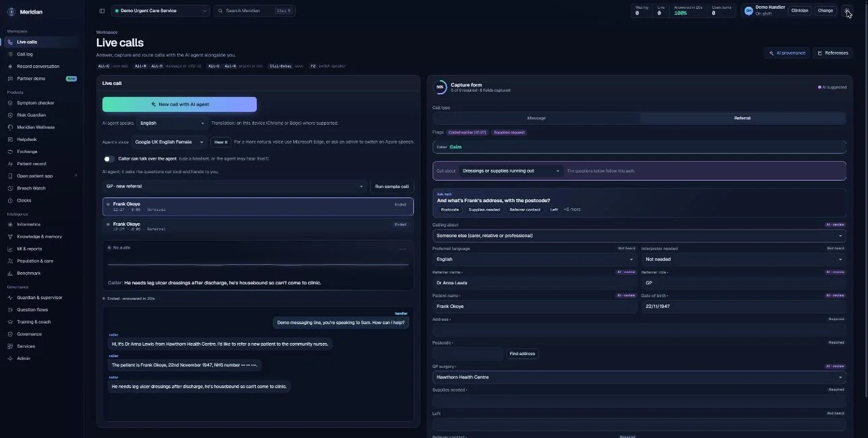Click the Change role button
The width and height of the screenshot is (868, 438).
[825, 11]
